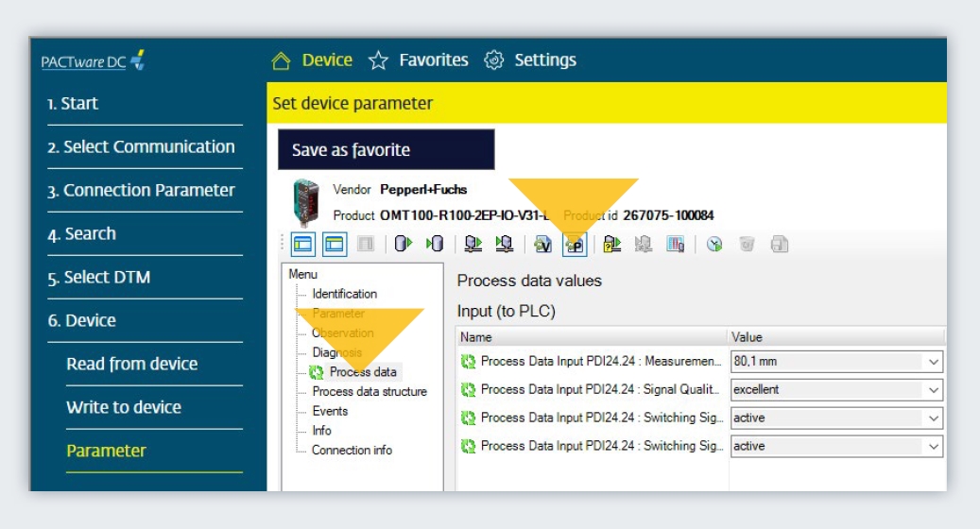Switch to the Device tab

tap(327, 60)
